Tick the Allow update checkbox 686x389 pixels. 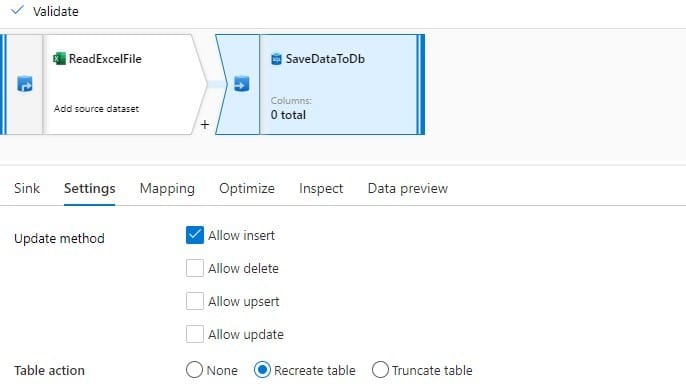click(195, 334)
